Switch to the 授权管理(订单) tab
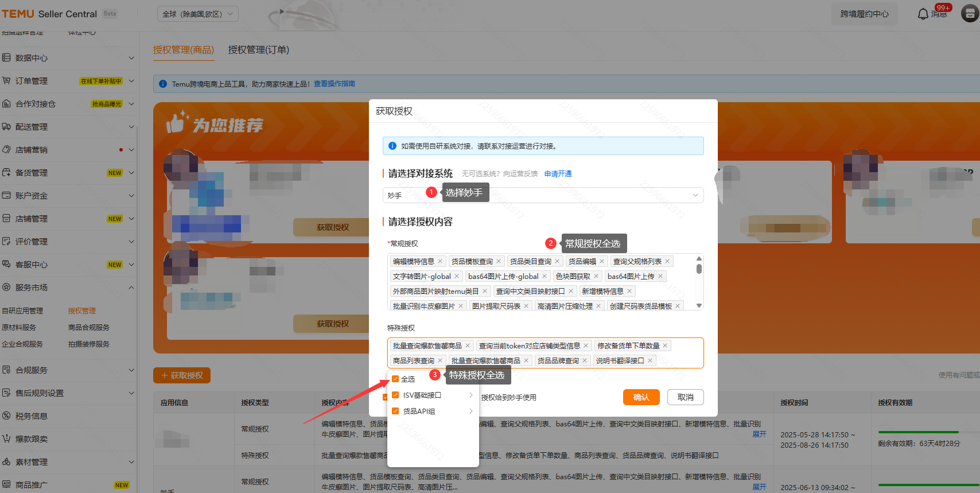Viewport: 980px width, 493px height. click(259, 50)
